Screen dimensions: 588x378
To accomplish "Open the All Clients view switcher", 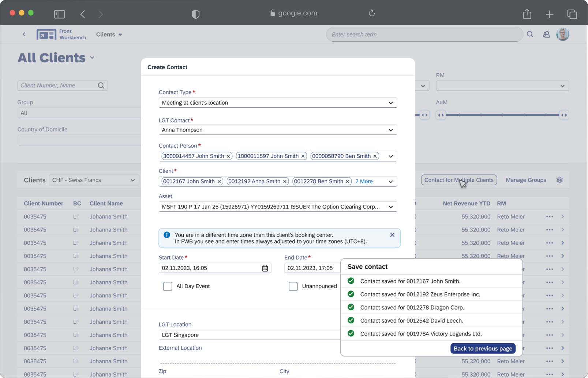I will (92, 58).
